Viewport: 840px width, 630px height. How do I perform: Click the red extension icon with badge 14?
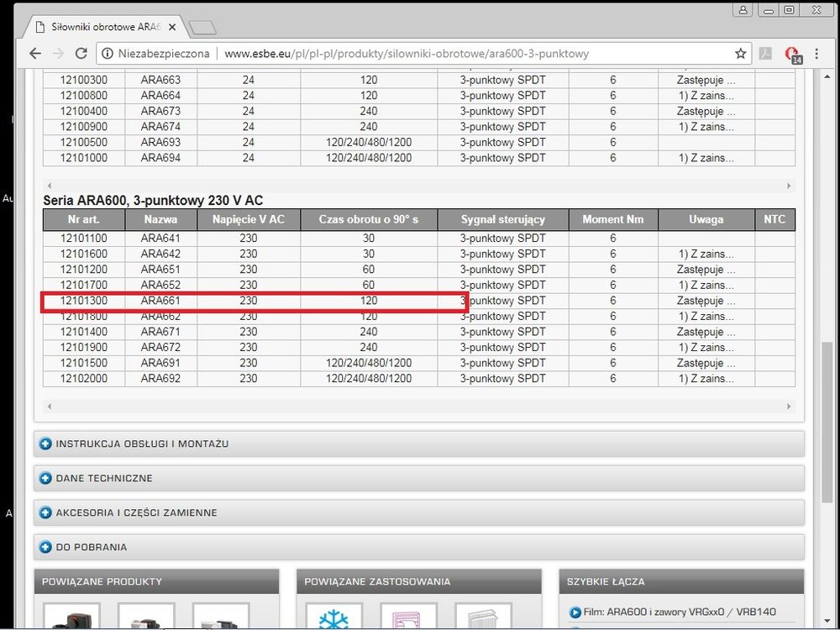click(x=791, y=54)
